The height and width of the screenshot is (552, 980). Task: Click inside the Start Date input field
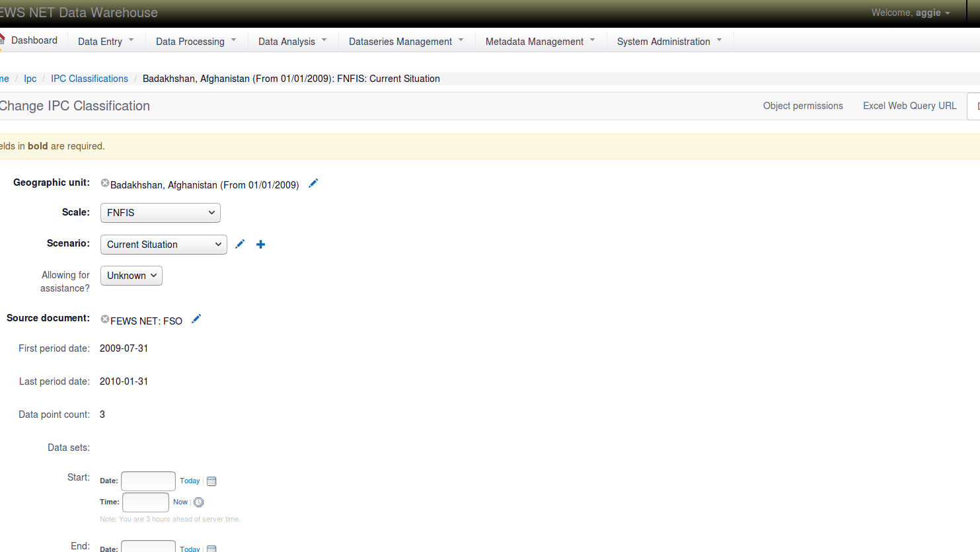click(147, 481)
